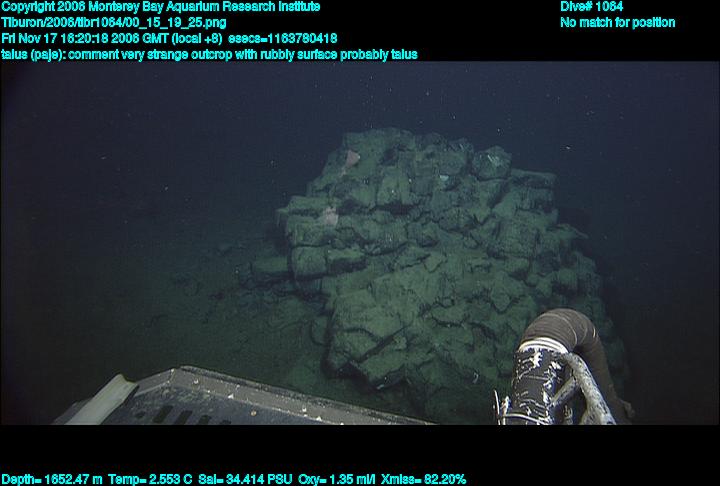
Task: Click the "Depth= 1652.47 m" reading
Action: coord(52,479)
